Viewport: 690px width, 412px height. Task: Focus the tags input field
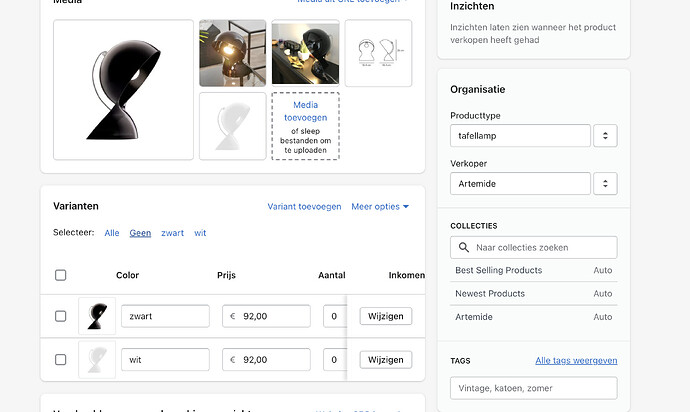534,388
